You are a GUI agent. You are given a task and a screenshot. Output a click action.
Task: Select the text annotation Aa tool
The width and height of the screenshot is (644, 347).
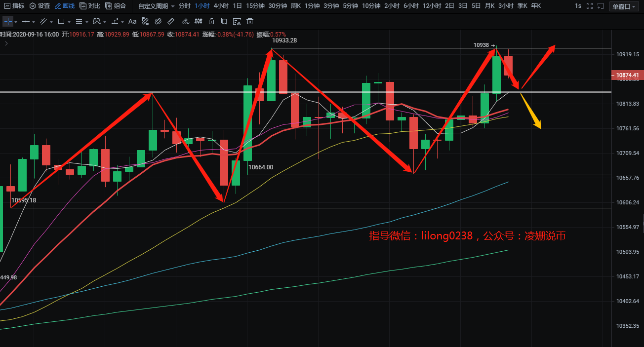[132, 22]
